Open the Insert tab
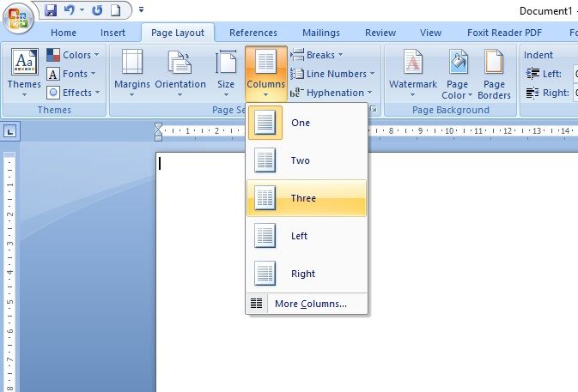 click(x=113, y=33)
